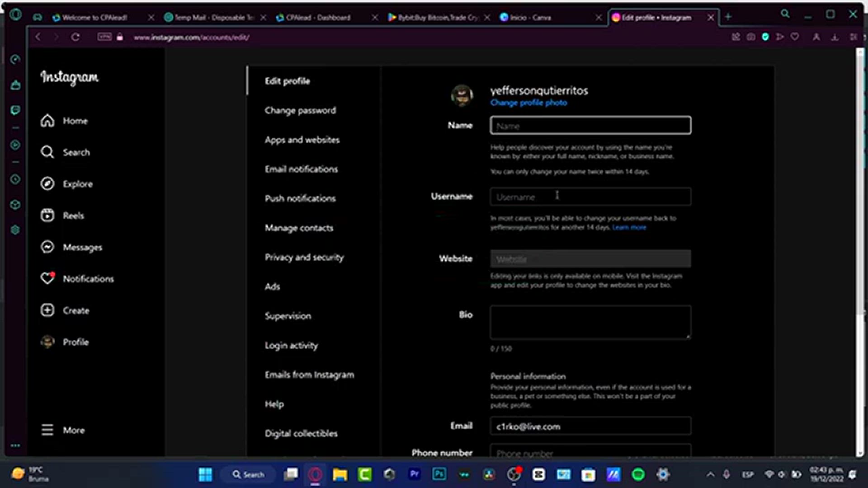Focus the Bio text area

point(590,322)
